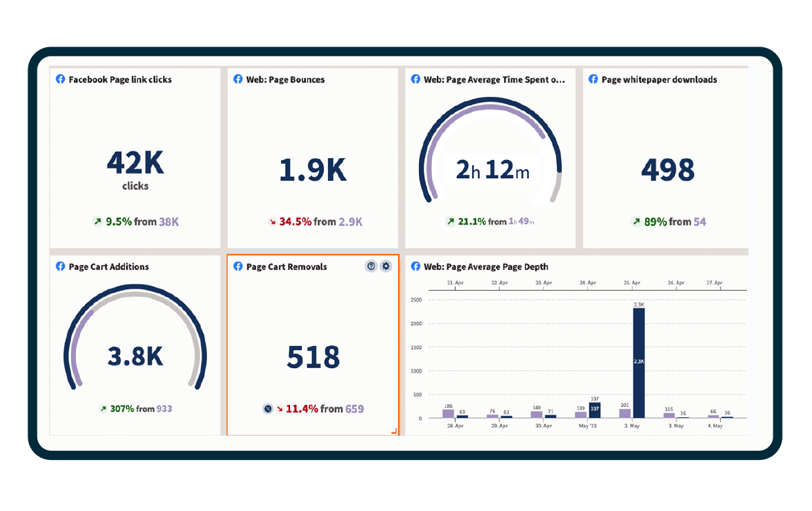Select the tall 2.3K bar for 2. May

tap(638, 363)
